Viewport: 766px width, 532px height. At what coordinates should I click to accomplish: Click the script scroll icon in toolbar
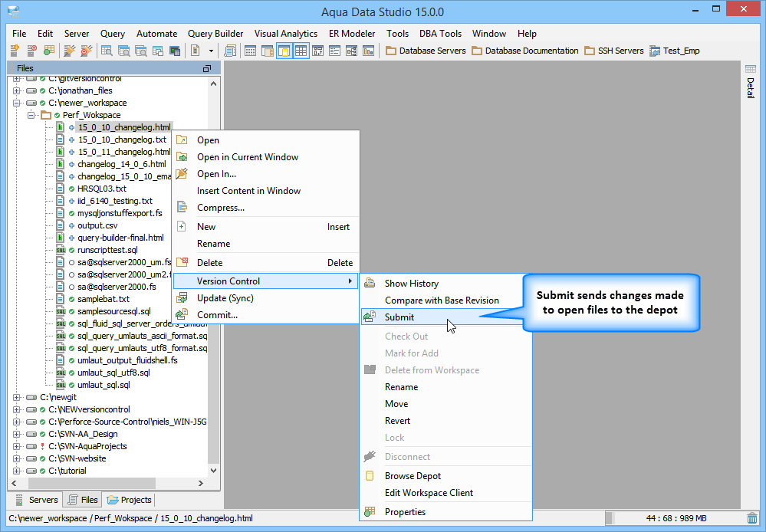pos(230,51)
